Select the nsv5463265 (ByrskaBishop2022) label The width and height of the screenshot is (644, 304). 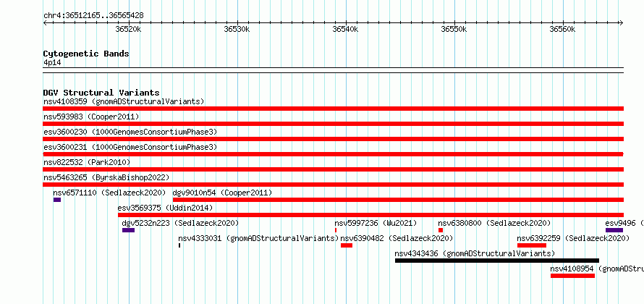tap(106, 177)
